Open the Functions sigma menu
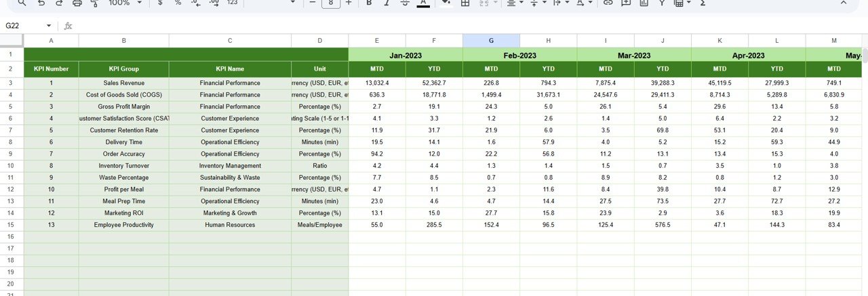The image size is (868, 296). click(702, 3)
